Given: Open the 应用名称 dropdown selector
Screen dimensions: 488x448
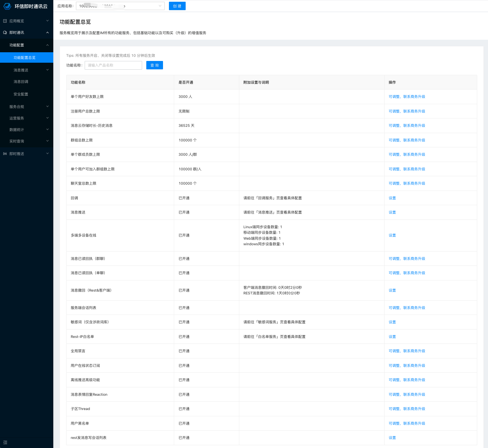Looking at the screenshot, I should point(120,6).
